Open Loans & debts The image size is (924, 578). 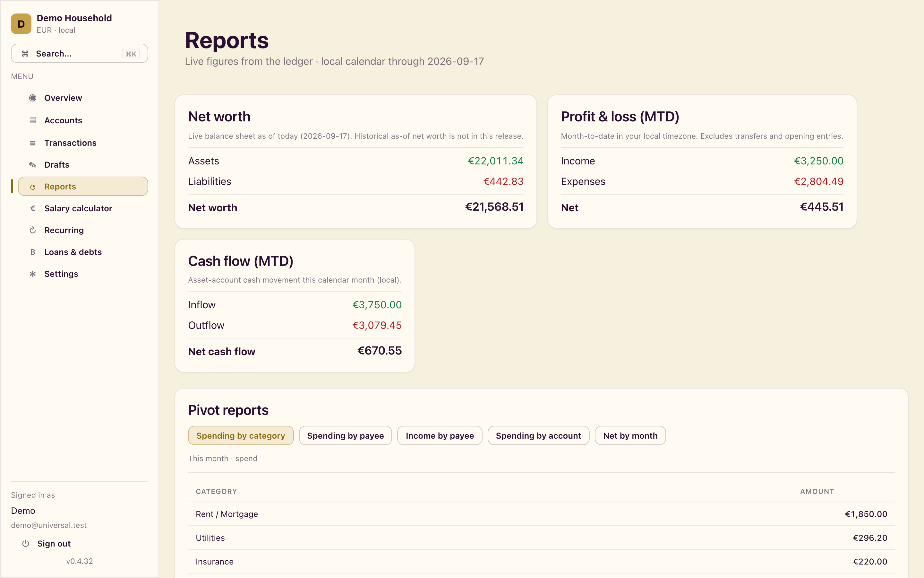(x=83, y=252)
